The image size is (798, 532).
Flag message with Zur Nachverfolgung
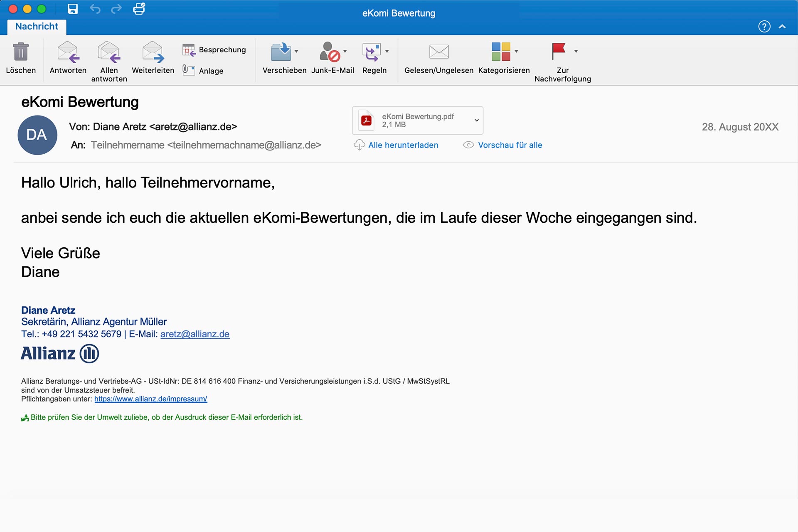click(558, 51)
